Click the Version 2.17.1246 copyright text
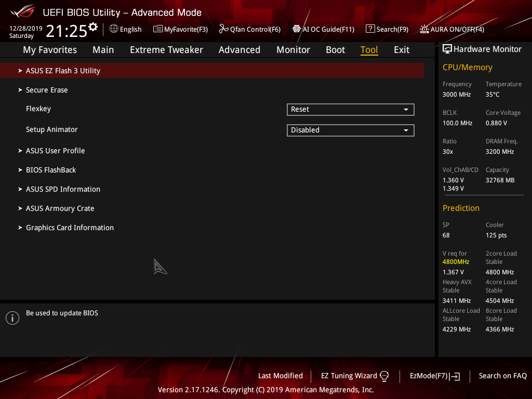 point(265,390)
